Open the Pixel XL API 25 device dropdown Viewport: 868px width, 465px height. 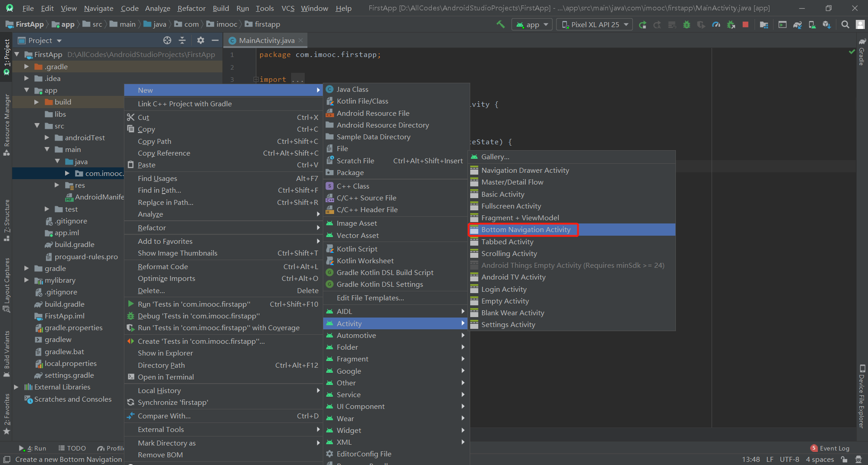[x=594, y=25]
